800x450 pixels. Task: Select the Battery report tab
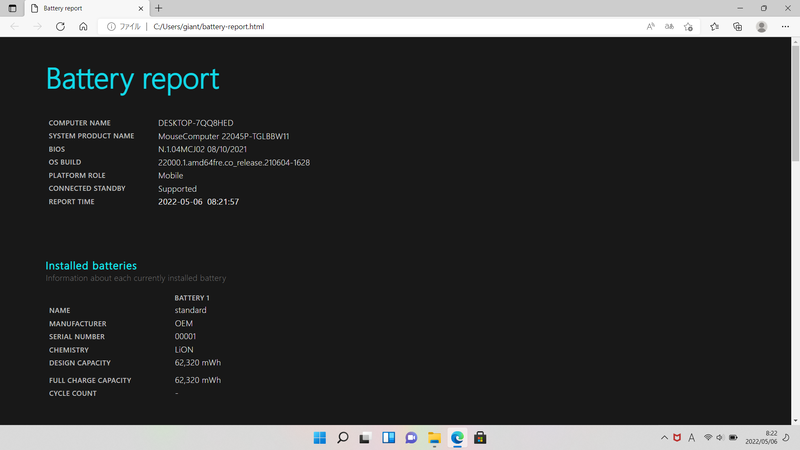(x=87, y=8)
